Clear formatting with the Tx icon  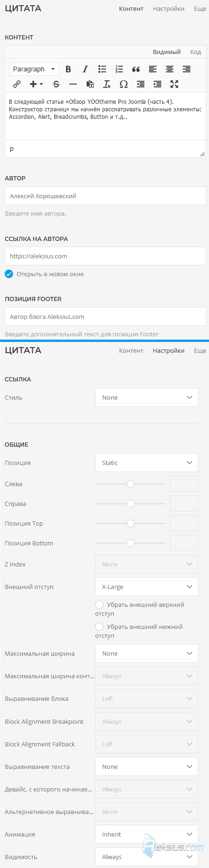(x=107, y=84)
